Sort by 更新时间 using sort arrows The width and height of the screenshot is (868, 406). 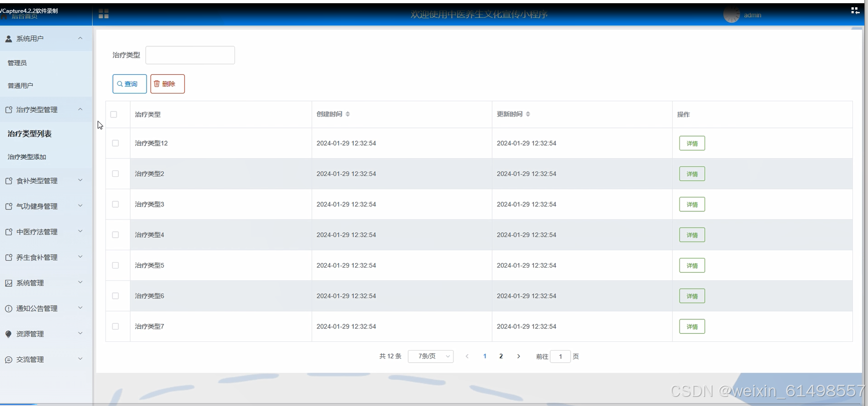pyautogui.click(x=528, y=114)
